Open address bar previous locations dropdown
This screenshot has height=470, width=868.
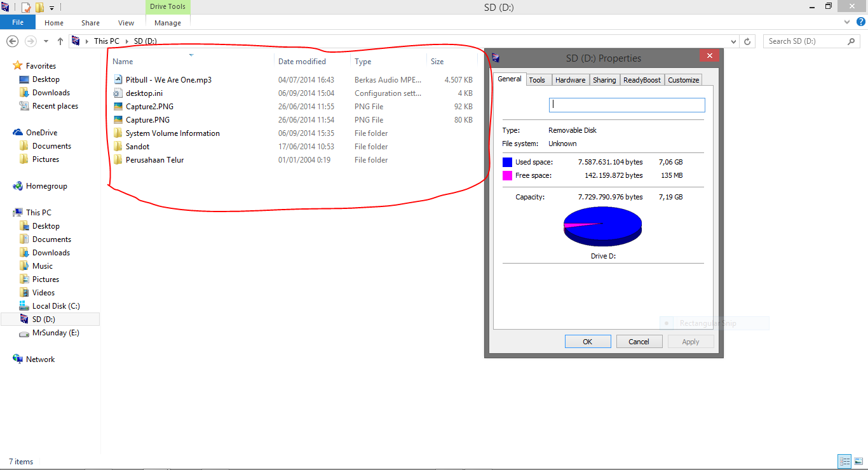tap(733, 41)
